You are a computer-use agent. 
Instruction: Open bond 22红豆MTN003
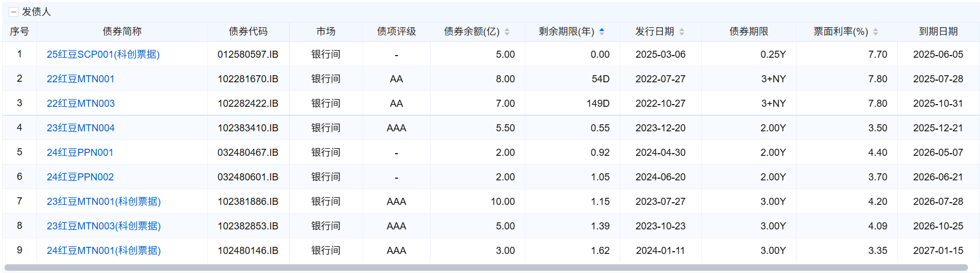81,104
